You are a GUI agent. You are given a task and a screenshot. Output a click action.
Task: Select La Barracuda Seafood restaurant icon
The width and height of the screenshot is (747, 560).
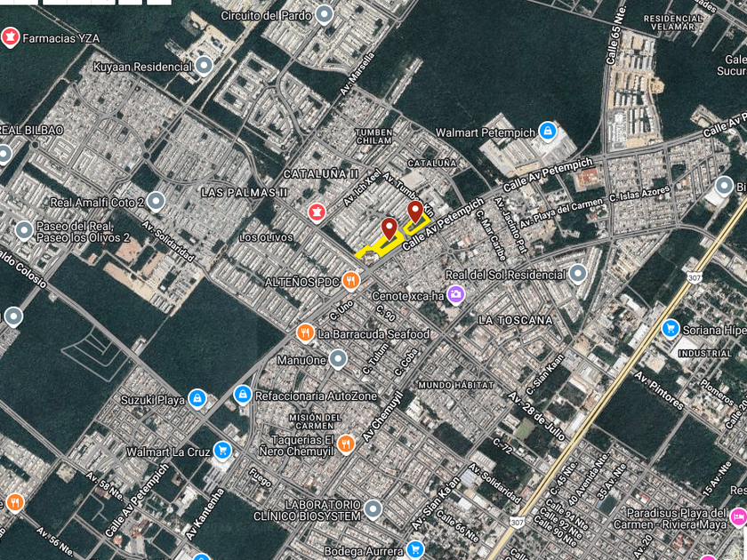pos(305,332)
